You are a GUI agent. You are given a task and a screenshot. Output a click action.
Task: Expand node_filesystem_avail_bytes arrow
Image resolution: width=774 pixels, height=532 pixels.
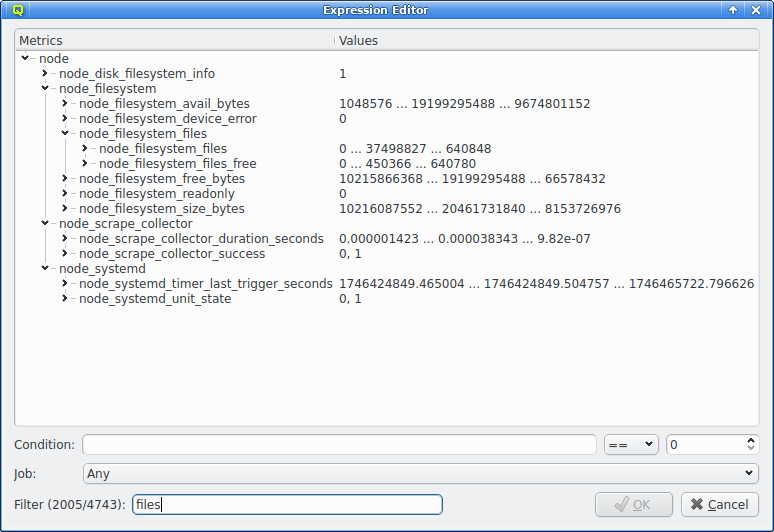coord(65,103)
